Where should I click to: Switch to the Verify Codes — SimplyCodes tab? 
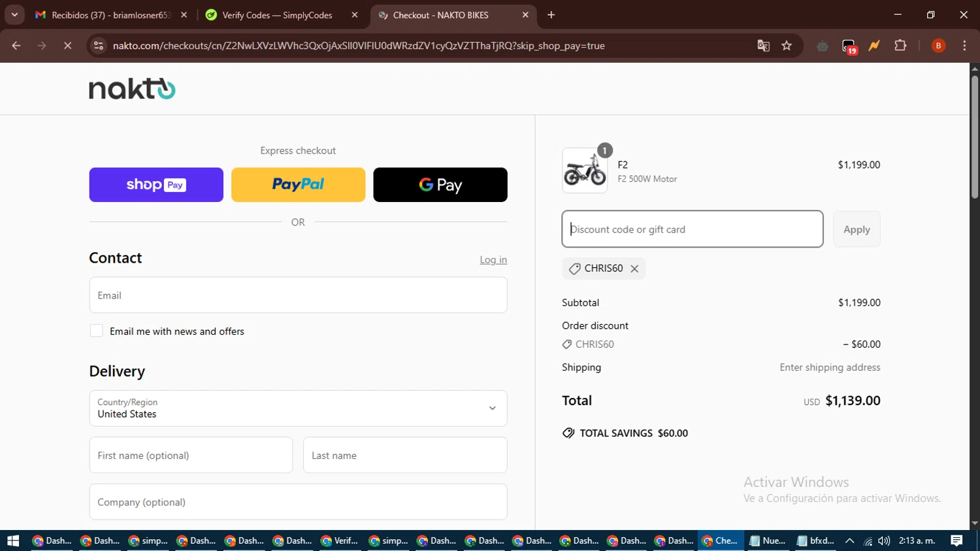click(x=282, y=14)
